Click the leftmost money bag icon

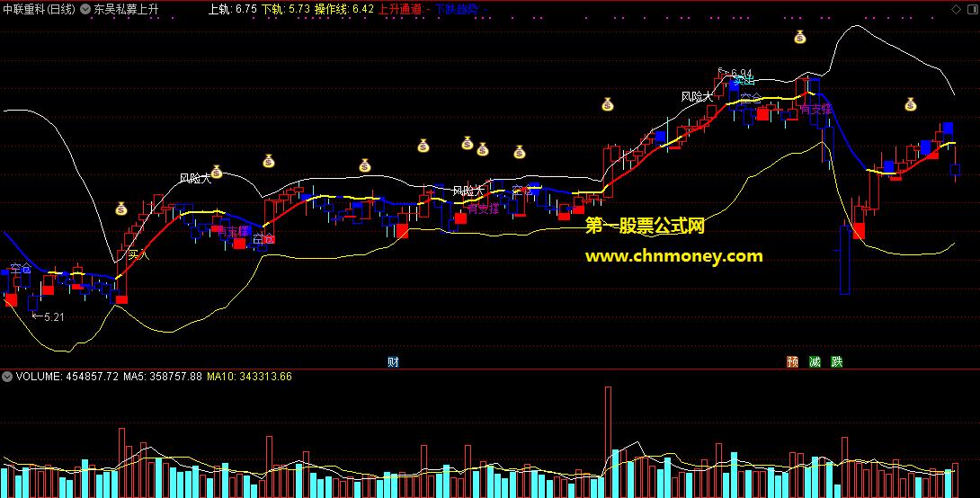(x=121, y=209)
